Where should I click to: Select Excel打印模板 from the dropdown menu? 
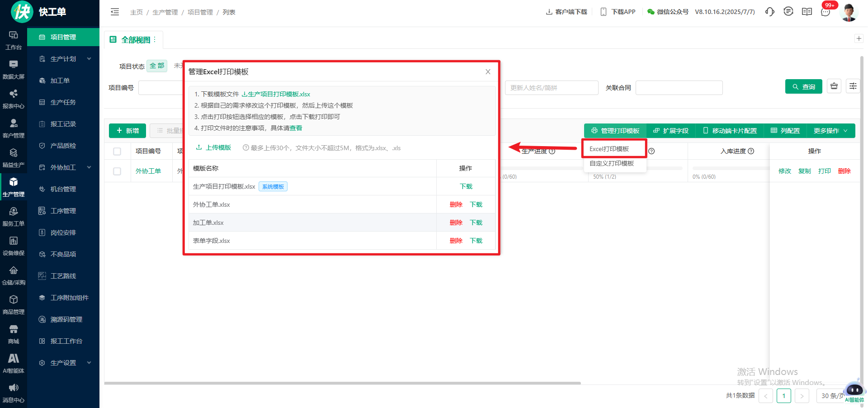(x=609, y=149)
